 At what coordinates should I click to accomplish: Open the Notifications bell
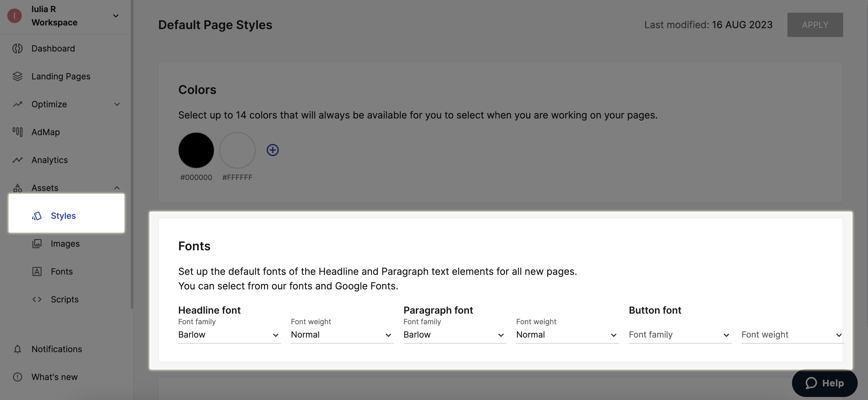click(x=17, y=349)
